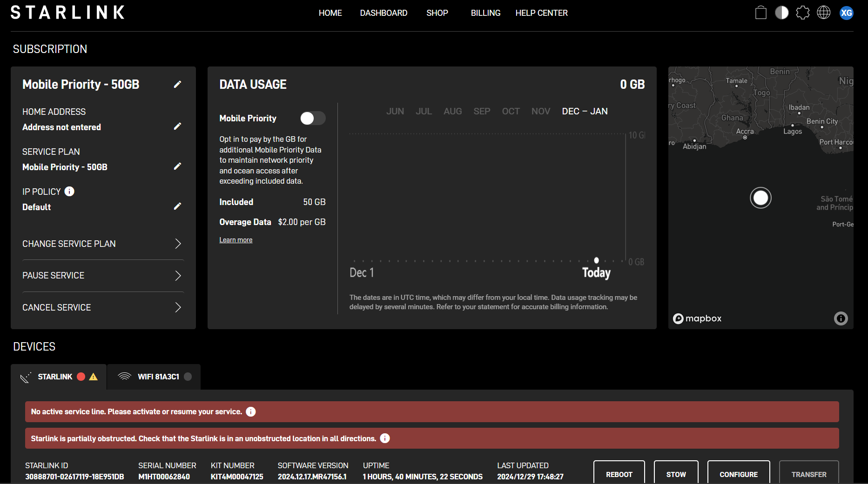Enable the Mobile Priority opt-in toggle
Viewport: 868px width, 484px height.
click(313, 118)
